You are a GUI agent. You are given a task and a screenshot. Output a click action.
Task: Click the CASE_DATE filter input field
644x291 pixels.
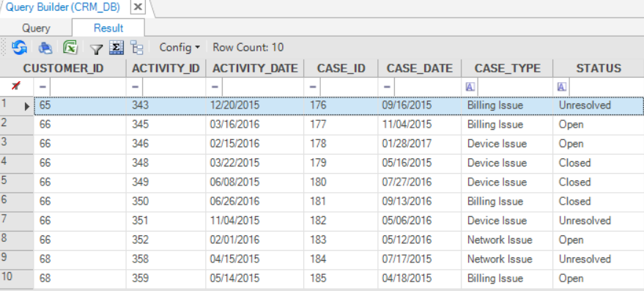[x=428, y=86]
